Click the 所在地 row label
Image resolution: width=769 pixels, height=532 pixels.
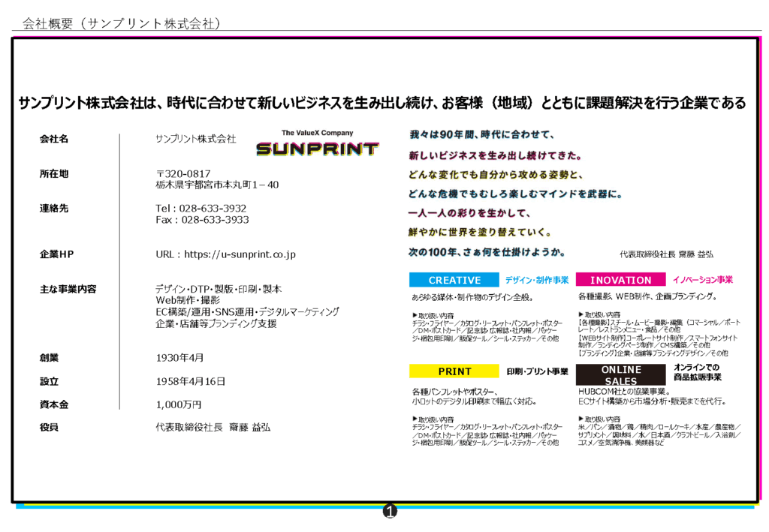[54, 174]
